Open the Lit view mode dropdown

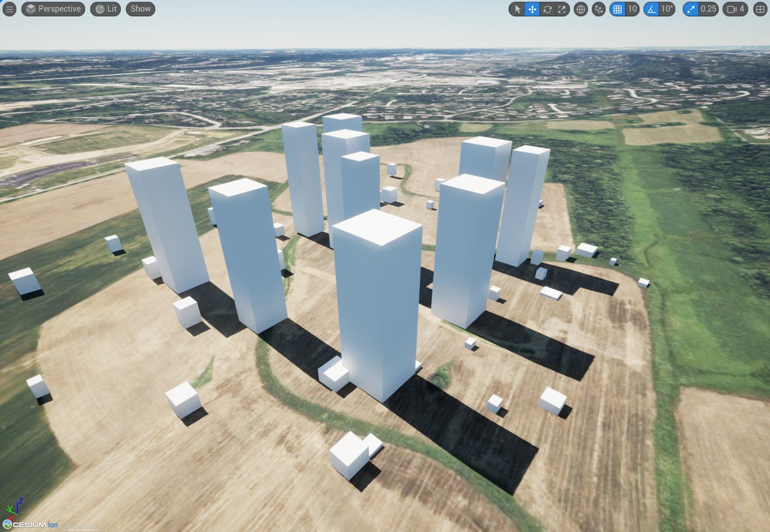point(105,9)
